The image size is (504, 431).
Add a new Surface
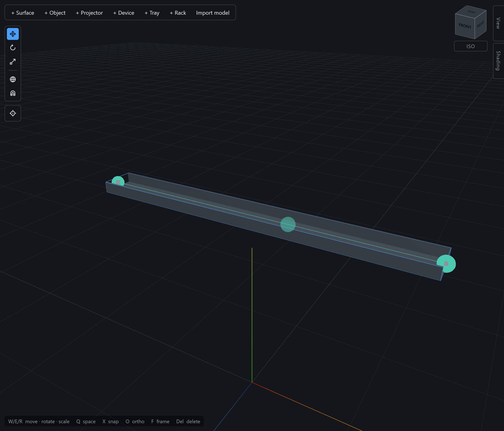pyautogui.click(x=23, y=13)
